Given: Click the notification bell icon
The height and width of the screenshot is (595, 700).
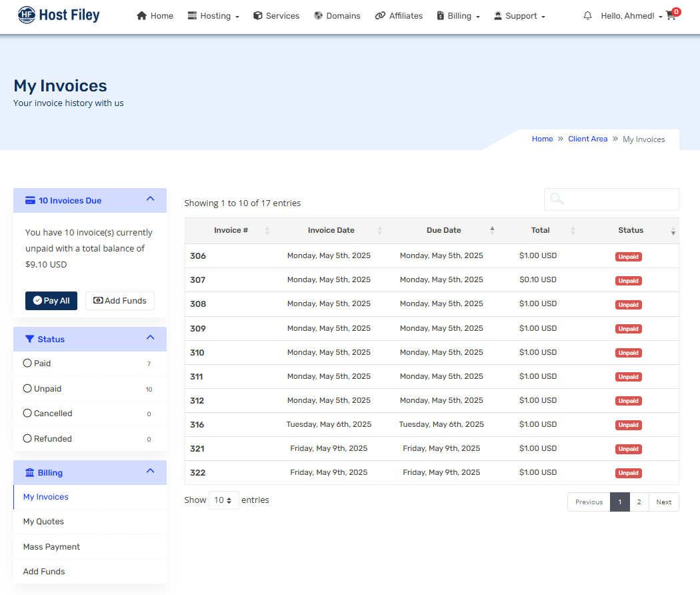Looking at the screenshot, I should pyautogui.click(x=587, y=16).
